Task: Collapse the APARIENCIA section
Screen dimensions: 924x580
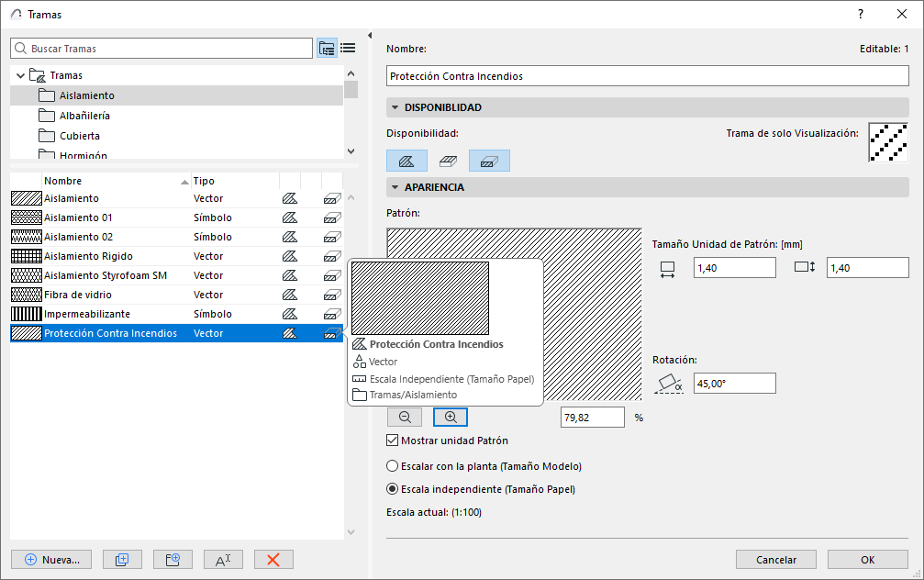Action: pyautogui.click(x=395, y=187)
